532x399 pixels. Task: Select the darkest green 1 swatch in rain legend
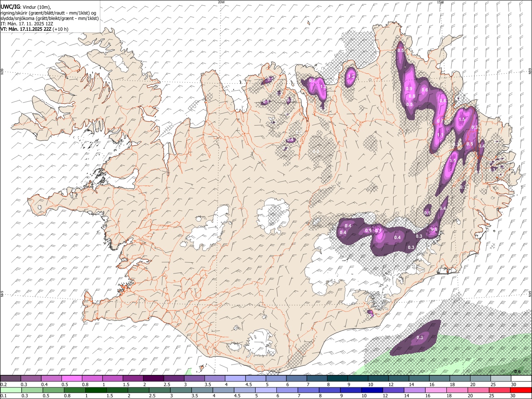96,390
